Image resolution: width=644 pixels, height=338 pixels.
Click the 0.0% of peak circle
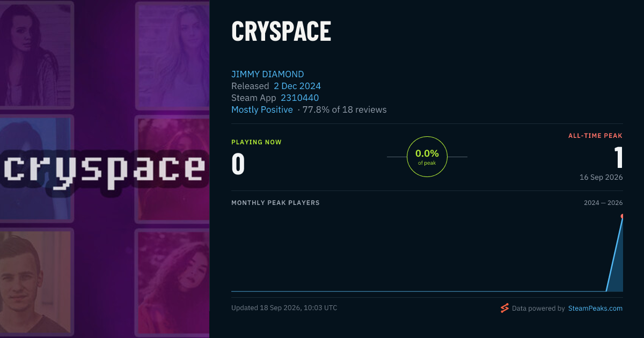coord(427,157)
